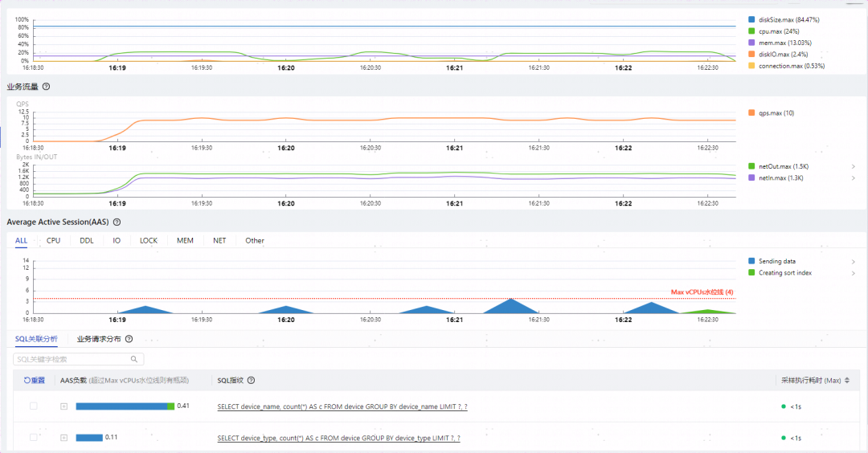Click the search magnifier in SQL keyword box
Viewport: 868px width, 453px height.
[134, 360]
